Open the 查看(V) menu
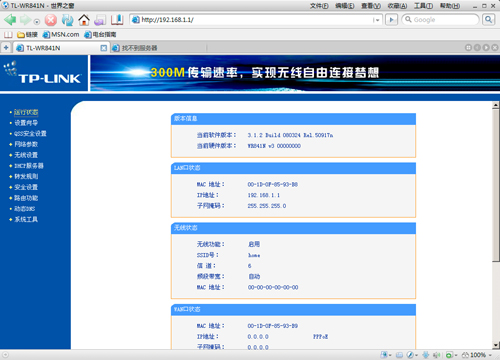This screenshot has height=360, width=500. tap(371, 6)
